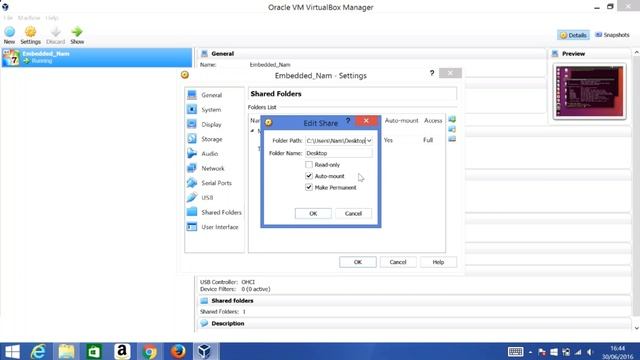Click the remove shared folder icon
640x360 pixels.
click(x=452, y=139)
